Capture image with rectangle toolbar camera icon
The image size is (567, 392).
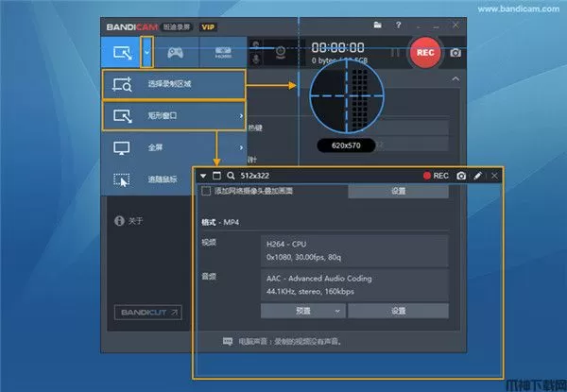coord(461,176)
